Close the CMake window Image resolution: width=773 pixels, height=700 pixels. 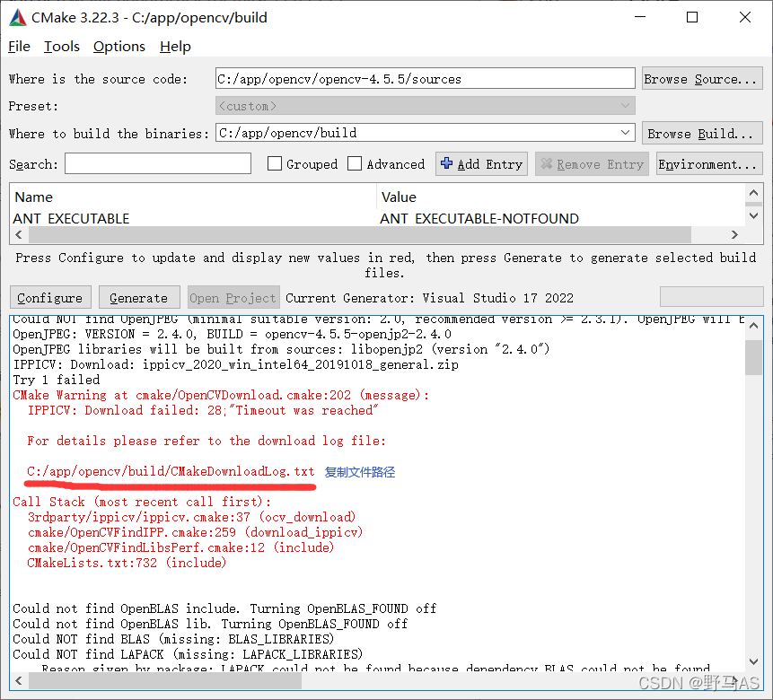pos(745,17)
